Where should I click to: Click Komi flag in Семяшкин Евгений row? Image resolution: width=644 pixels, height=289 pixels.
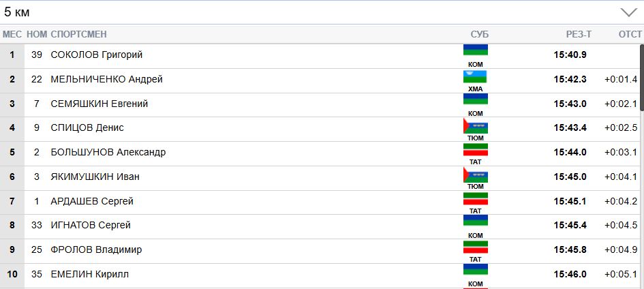coord(476,100)
